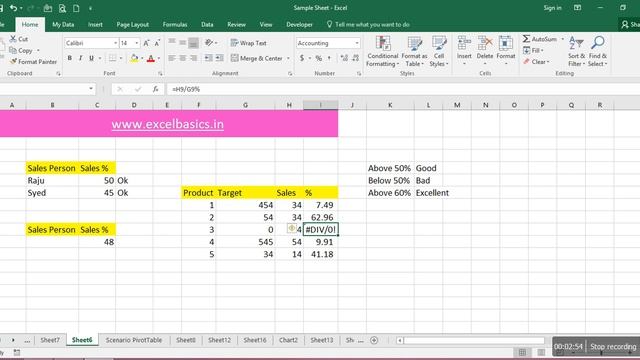
Task: Apply Accounting dollar number format
Action: (x=302, y=58)
